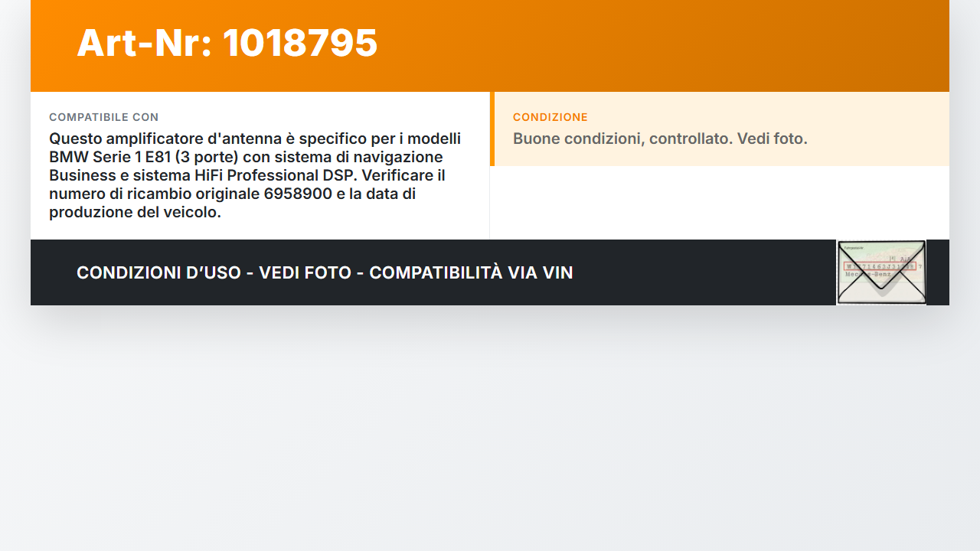Click the orange vertical accent bar beside Condizione
This screenshot has width=980, height=551.
point(492,129)
